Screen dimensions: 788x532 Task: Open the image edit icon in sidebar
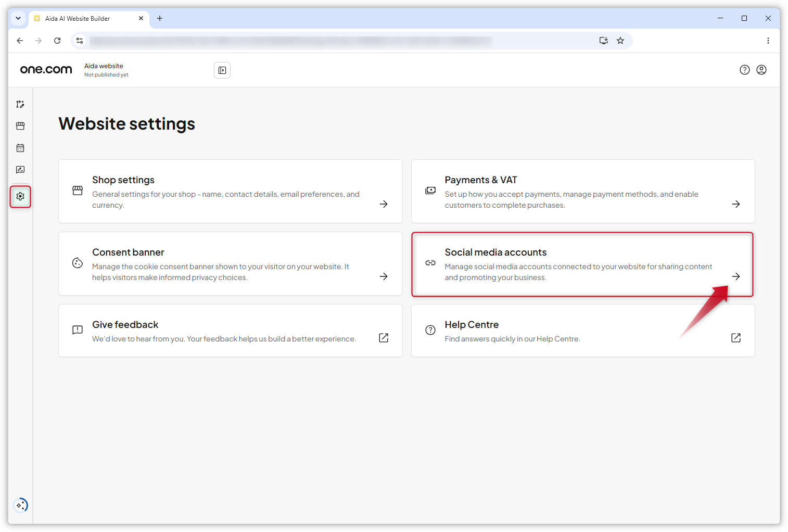point(20,170)
